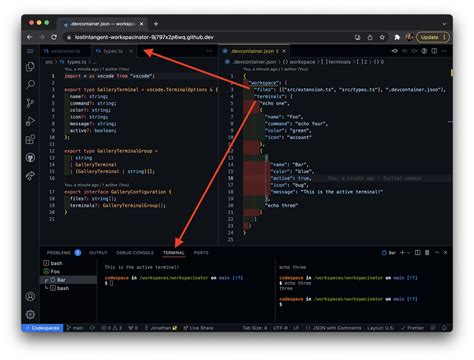Close the bottom panel
Screen dimensions: 474x360
tap(445, 253)
